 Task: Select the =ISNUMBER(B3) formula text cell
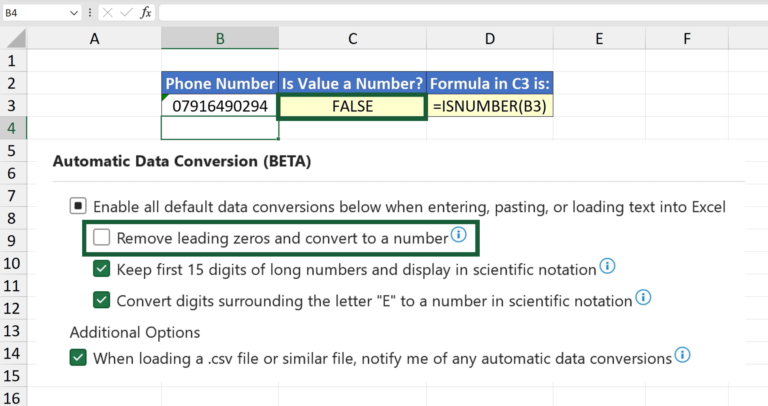[x=490, y=105]
